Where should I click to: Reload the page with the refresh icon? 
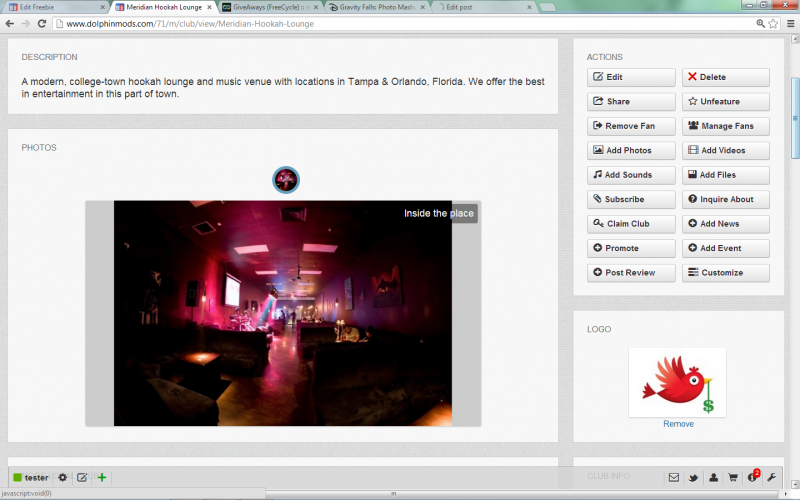(42, 23)
